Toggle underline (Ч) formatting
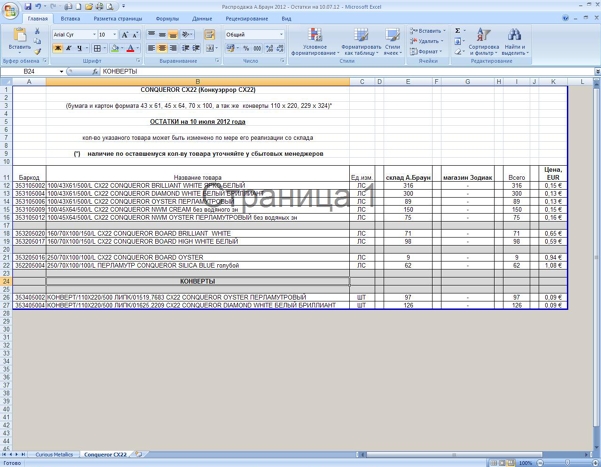 (79, 48)
